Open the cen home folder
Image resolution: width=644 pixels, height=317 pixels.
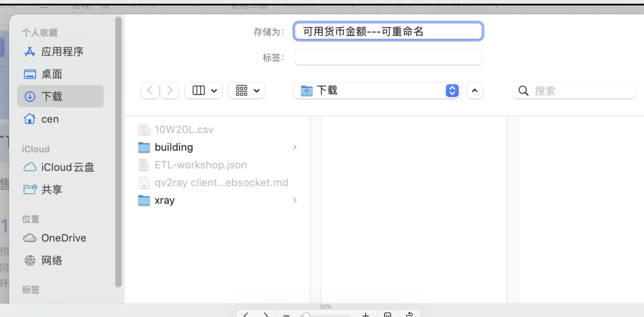click(50, 119)
